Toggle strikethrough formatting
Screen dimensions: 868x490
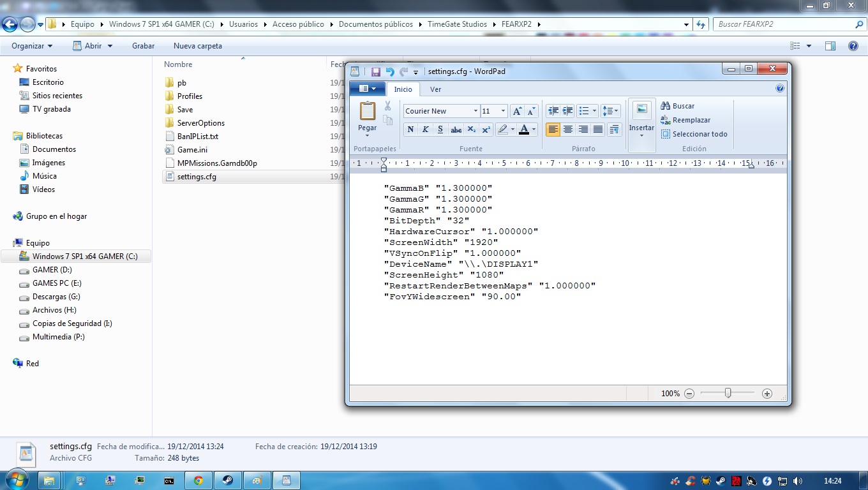pos(456,130)
